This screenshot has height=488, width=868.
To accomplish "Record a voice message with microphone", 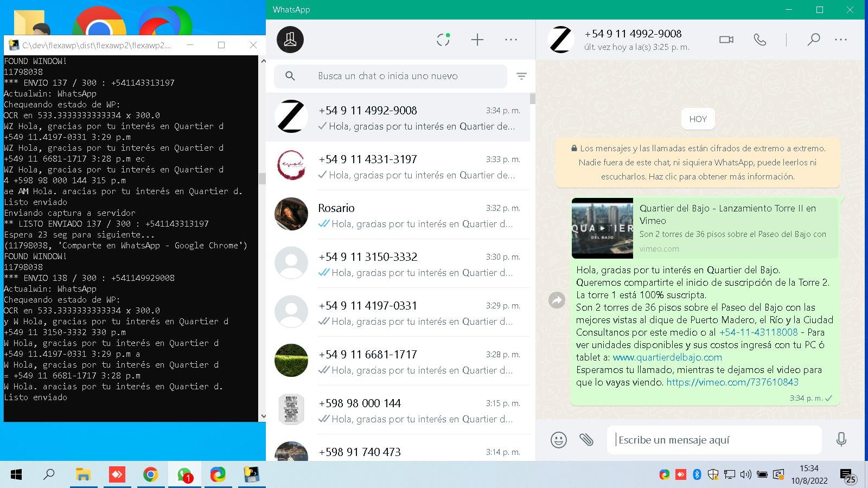I will point(841,439).
